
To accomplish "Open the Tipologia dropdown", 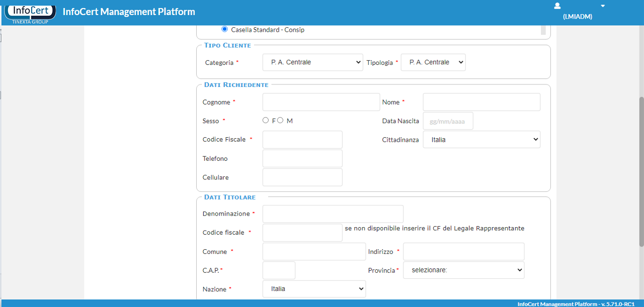I will pyautogui.click(x=433, y=62).
